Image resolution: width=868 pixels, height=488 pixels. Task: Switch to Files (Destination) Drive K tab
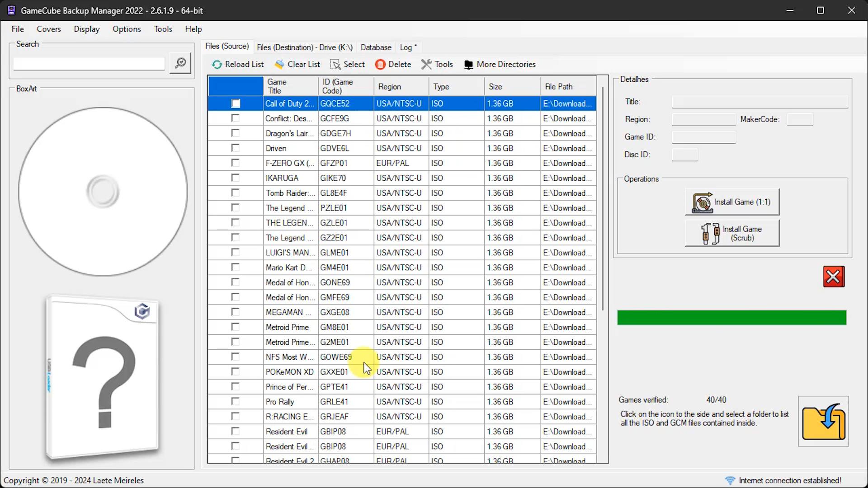304,47
